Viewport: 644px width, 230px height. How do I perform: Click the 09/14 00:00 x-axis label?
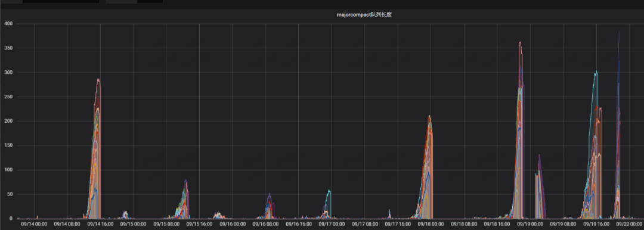34,224
